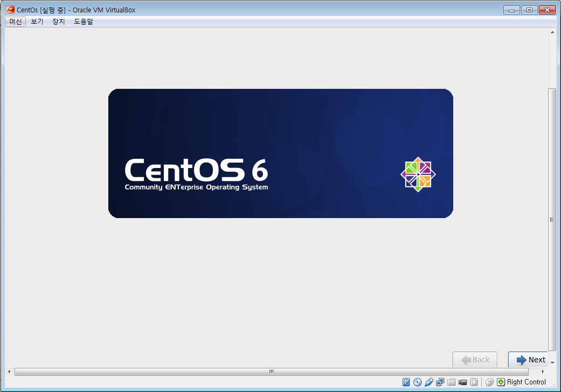
Task: Click the scroll up arrow
Action: [x=552, y=32]
